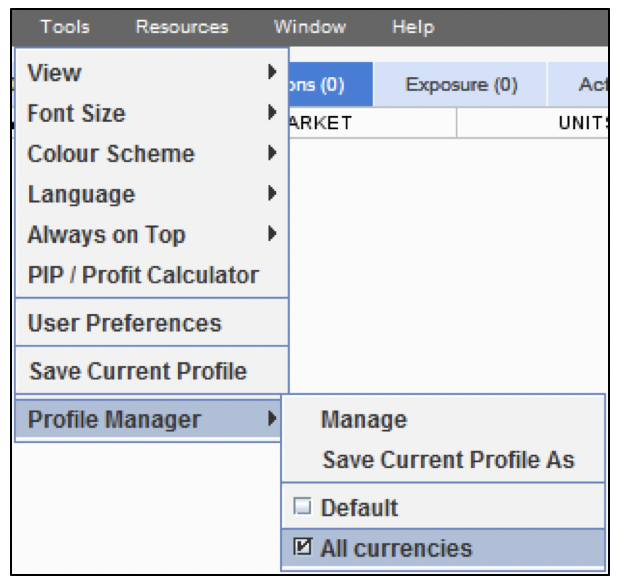Open the Window menu

click(x=309, y=27)
